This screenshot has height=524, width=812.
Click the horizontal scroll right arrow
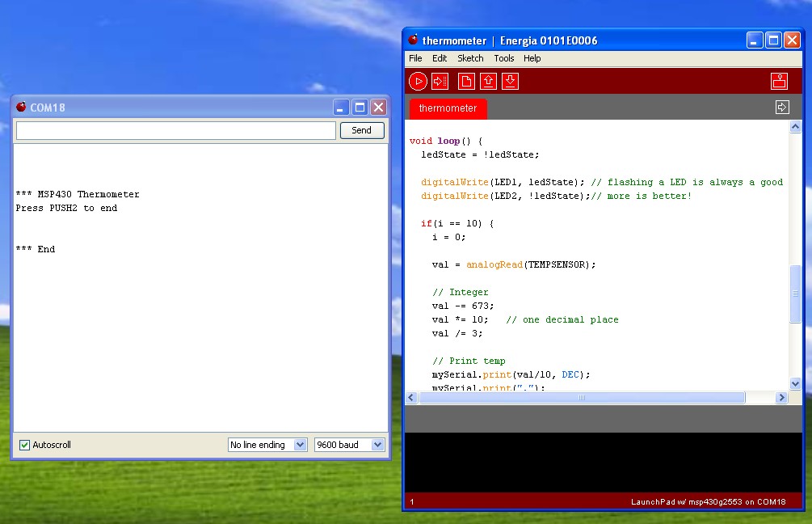pyautogui.click(x=781, y=398)
